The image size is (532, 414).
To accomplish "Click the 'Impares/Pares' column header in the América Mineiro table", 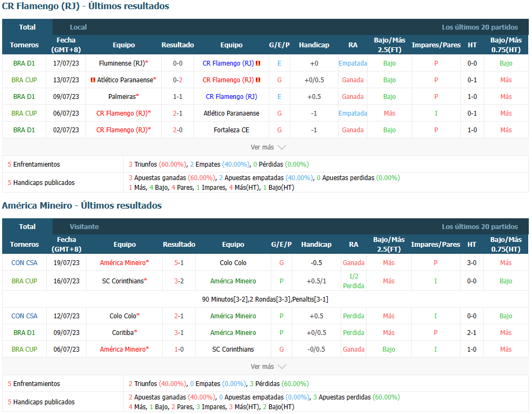I will click(x=436, y=244).
